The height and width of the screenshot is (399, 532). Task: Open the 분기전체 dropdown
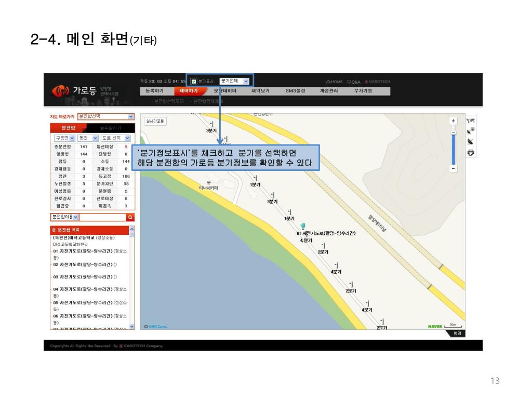[x=234, y=81]
